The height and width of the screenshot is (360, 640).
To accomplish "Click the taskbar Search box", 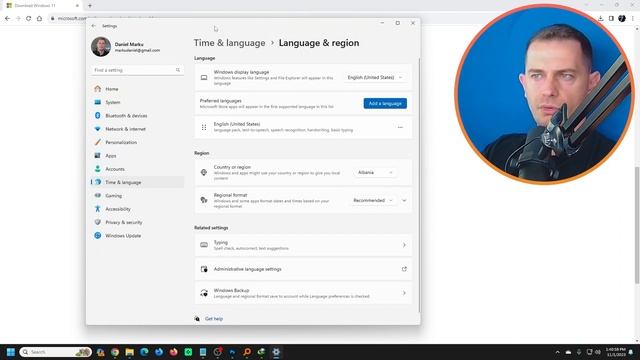I will 56,352.
